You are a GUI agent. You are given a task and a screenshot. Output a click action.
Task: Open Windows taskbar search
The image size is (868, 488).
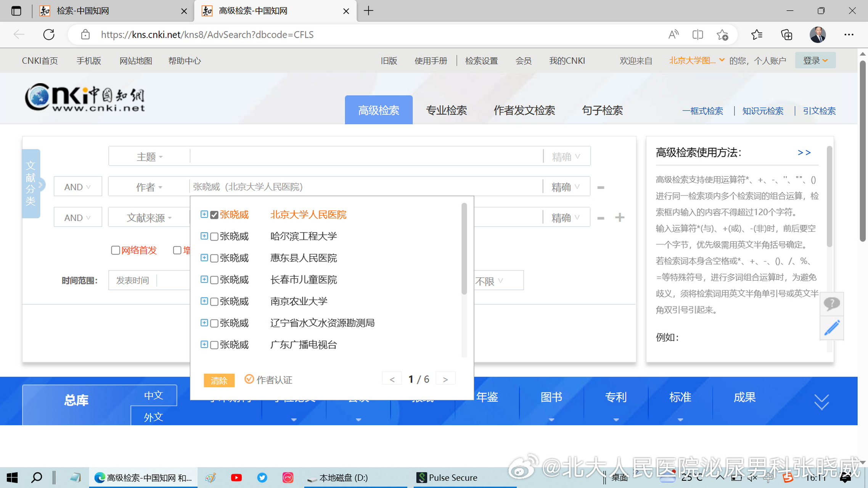coord(37,477)
